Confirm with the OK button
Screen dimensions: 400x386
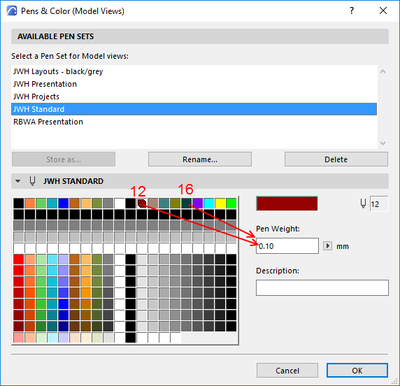(357, 370)
